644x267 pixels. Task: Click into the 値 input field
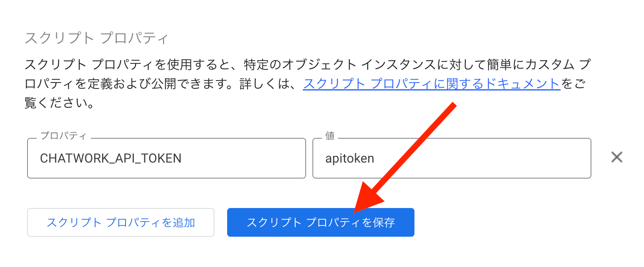click(452, 158)
